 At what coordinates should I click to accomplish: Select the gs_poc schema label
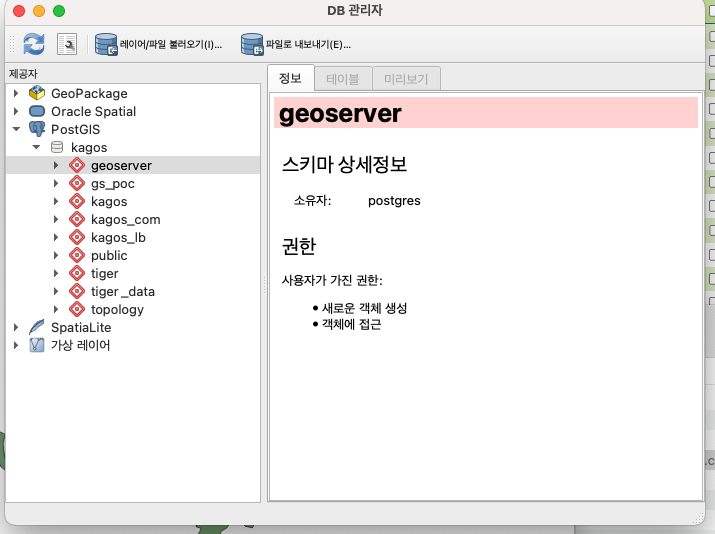113,184
